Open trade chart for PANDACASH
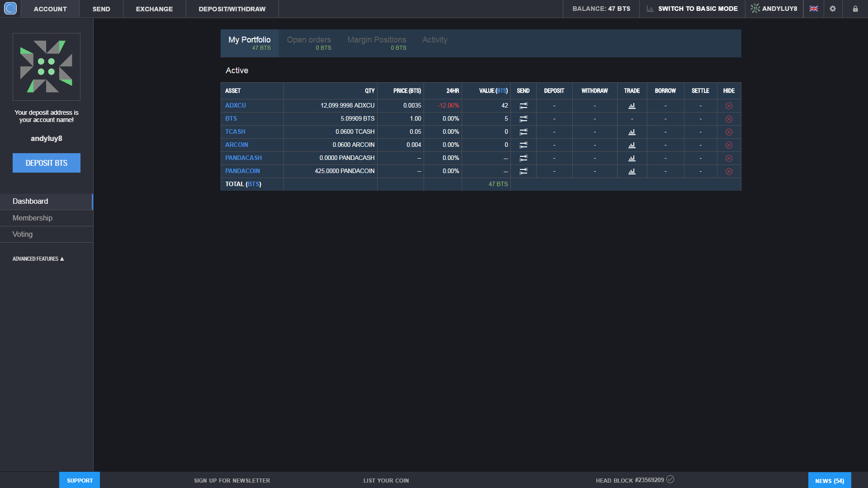This screenshot has width=868, height=488. (632, 158)
